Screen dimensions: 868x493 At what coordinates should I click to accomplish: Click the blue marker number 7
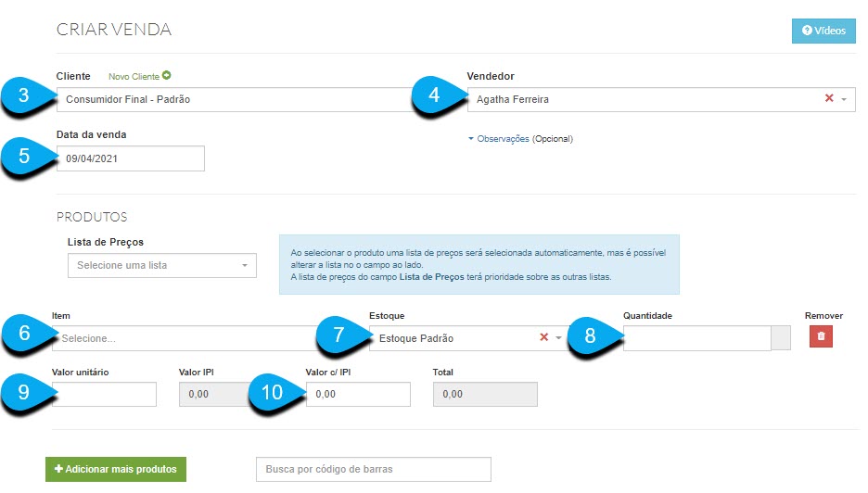[x=338, y=335]
